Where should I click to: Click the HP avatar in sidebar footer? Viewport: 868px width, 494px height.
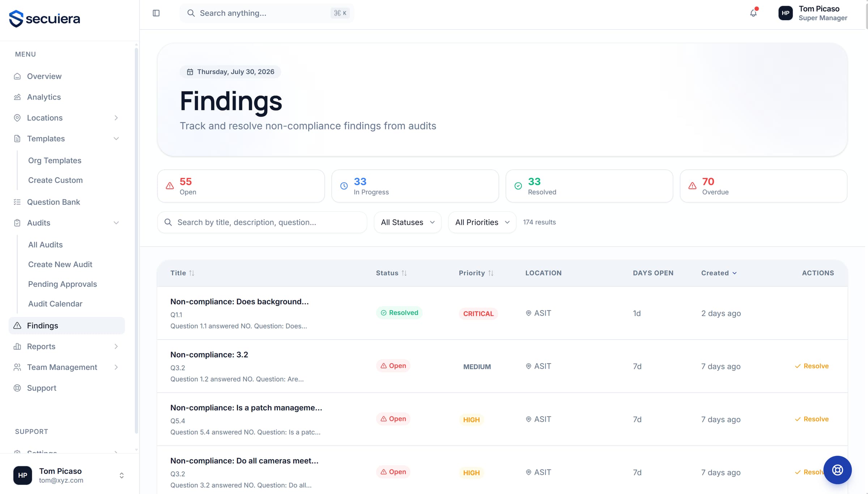tap(22, 475)
